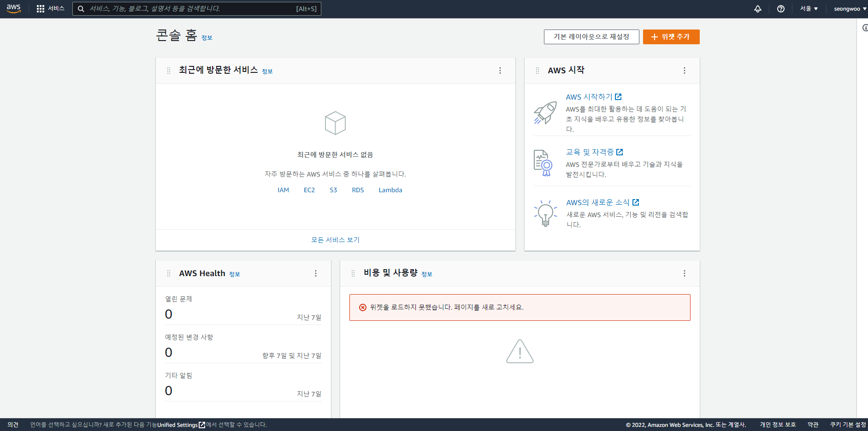Viewport: 868px width, 431px height.
Task: Open the RDS service link
Action: (358, 190)
